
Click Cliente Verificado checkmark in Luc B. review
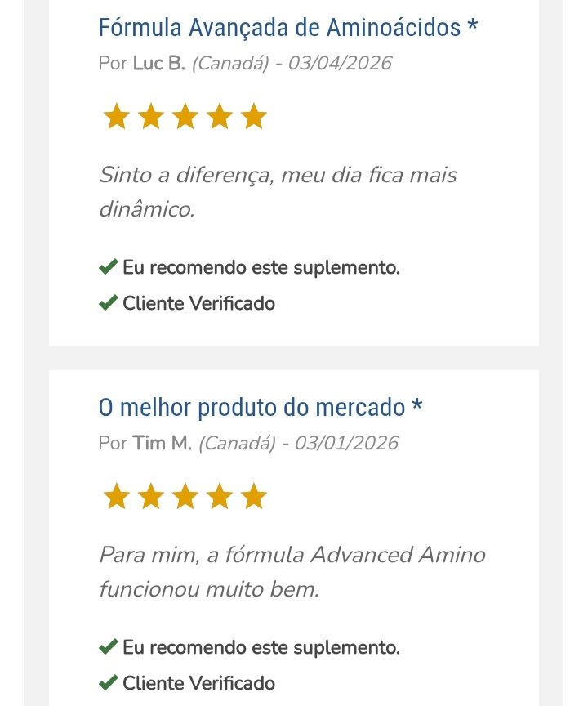(108, 303)
